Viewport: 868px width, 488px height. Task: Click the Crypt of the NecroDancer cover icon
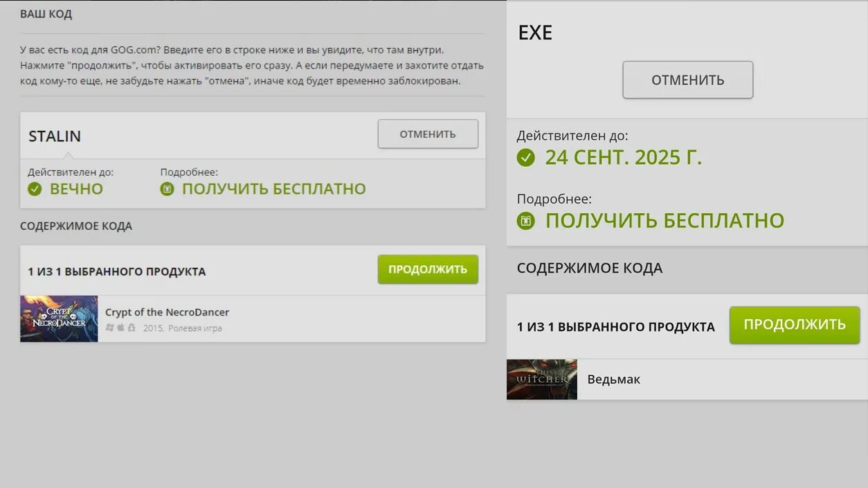click(59, 318)
